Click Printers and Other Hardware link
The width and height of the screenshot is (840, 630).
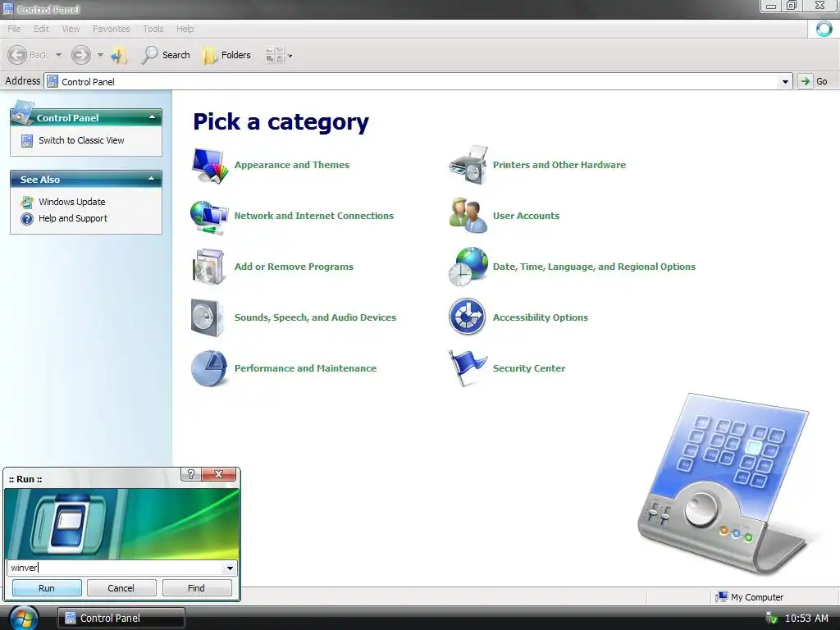[x=559, y=165]
